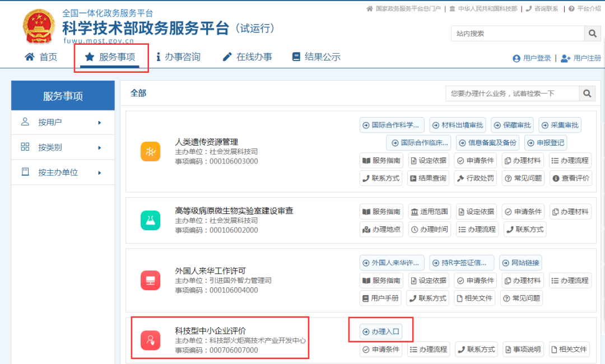Screen dimensions: 605x364
Task: Click the red 外国人来华工作许可 item icon
Action: (x=151, y=281)
